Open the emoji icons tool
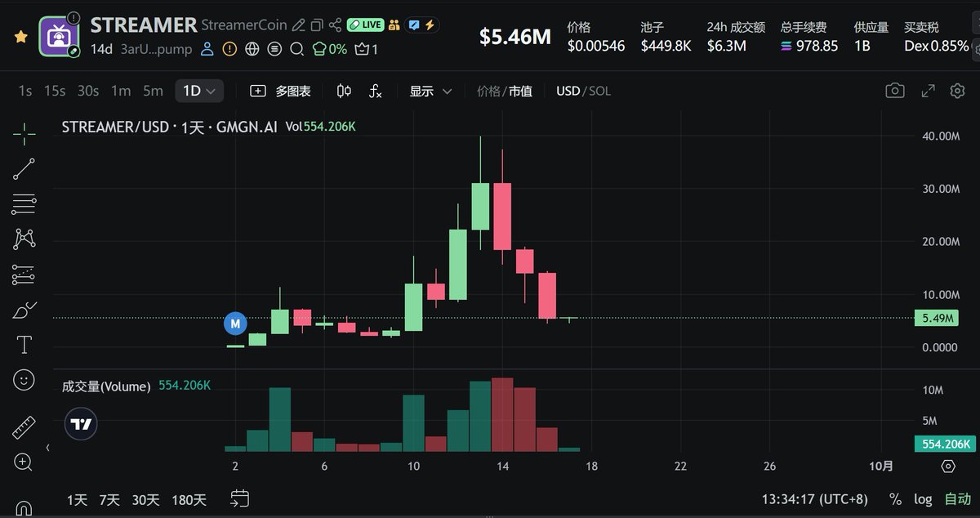 [24, 380]
